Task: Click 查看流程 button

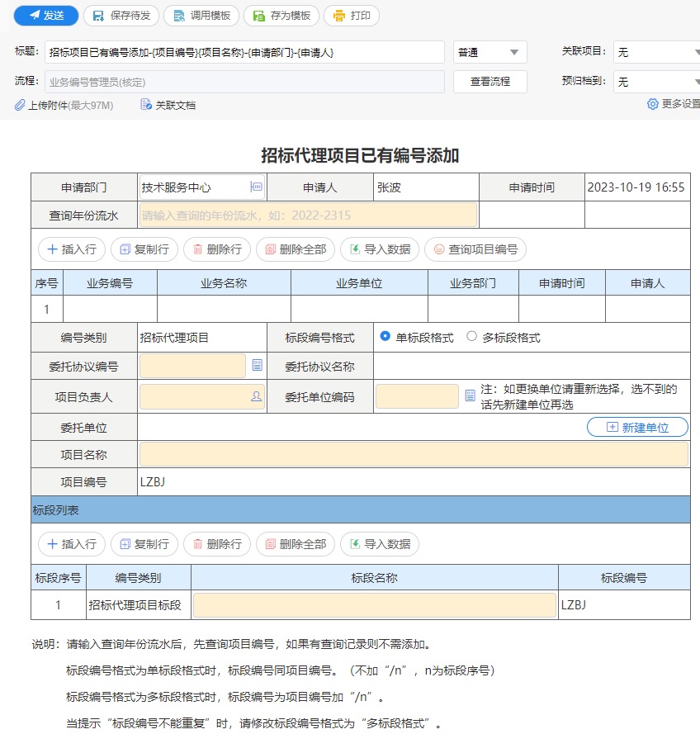Action: pos(490,82)
